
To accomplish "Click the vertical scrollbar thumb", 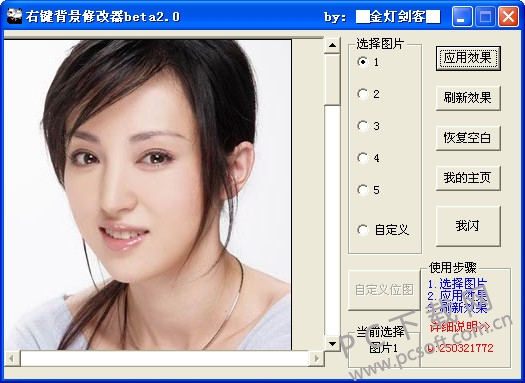I will [332, 80].
